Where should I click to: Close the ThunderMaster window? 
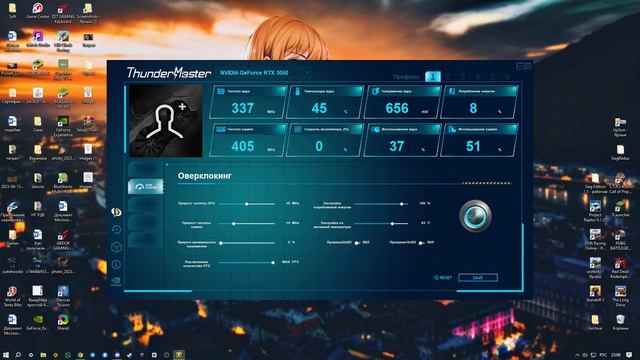click(528, 66)
